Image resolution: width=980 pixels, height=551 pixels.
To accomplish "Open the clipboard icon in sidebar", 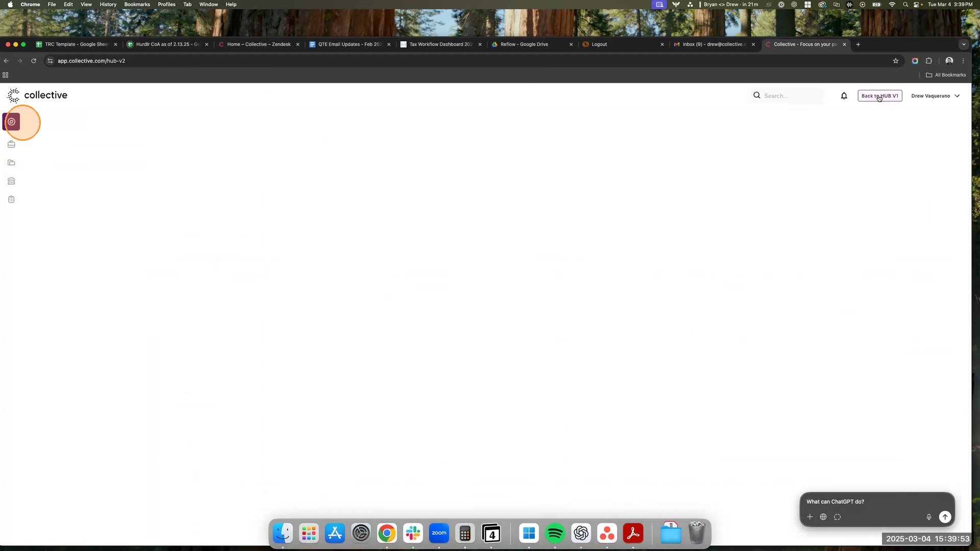I will click(x=11, y=199).
